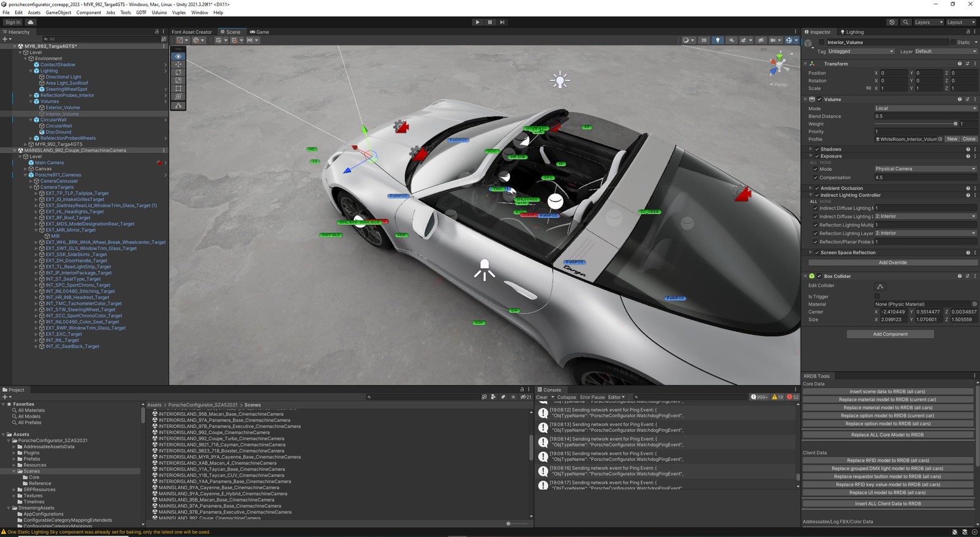Click the global search magnifier icon
Image resolution: width=980 pixels, height=537 pixels.
905,22
